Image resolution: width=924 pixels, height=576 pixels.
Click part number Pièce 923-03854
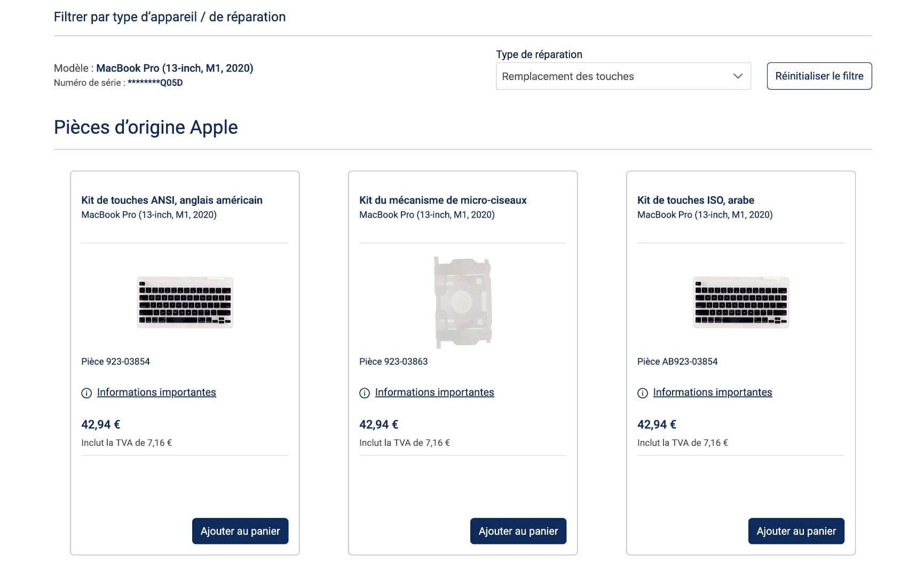(x=115, y=362)
